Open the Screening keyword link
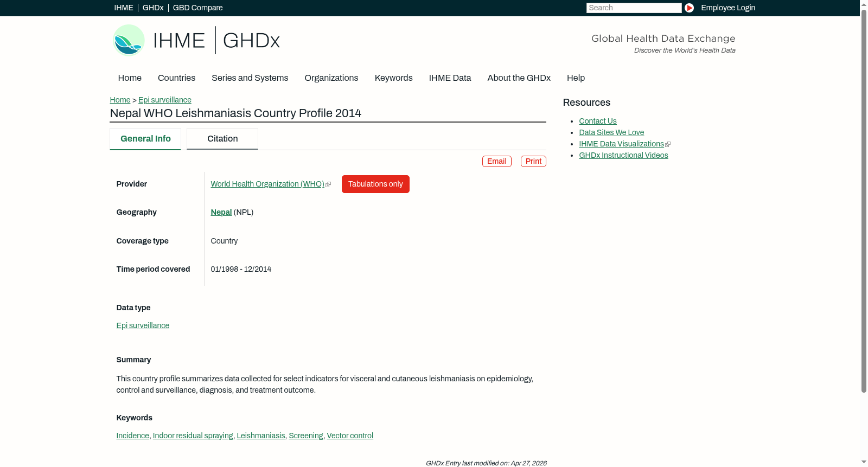The height and width of the screenshot is (467, 868). (306, 436)
